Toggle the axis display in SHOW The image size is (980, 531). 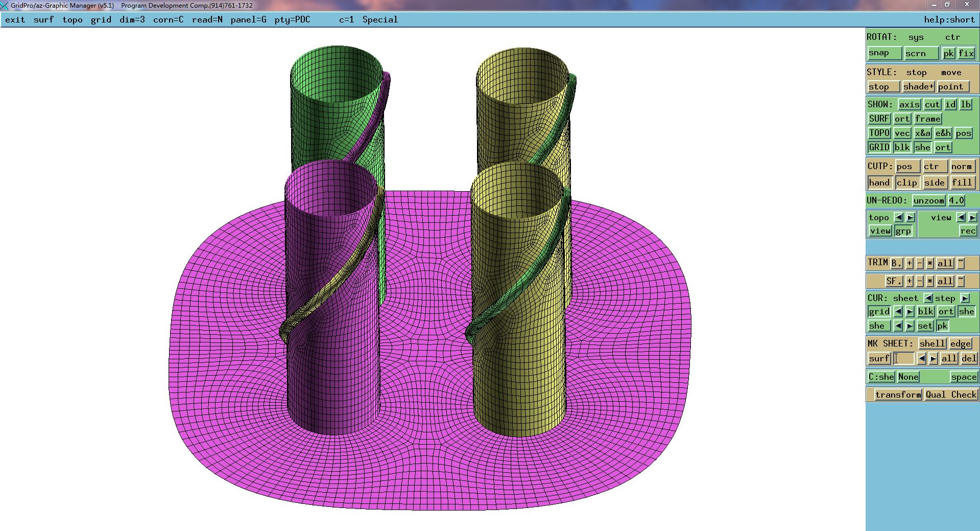(x=910, y=104)
